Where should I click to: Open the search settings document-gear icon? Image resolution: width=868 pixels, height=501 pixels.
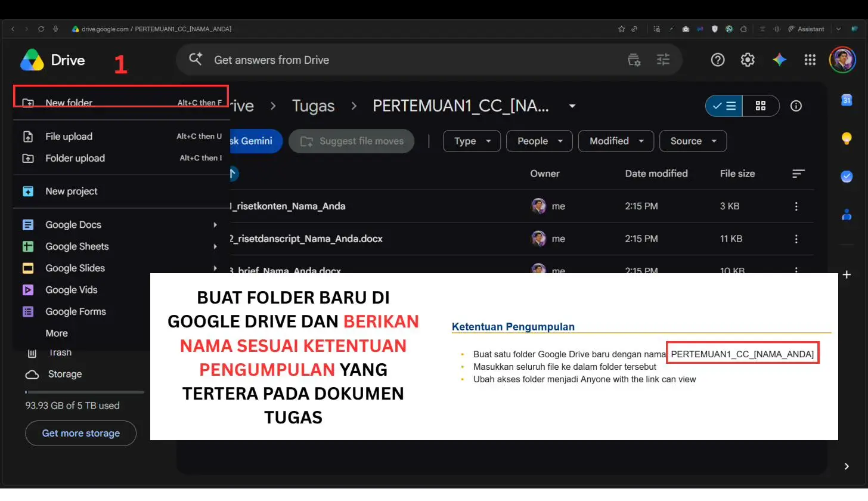click(634, 60)
